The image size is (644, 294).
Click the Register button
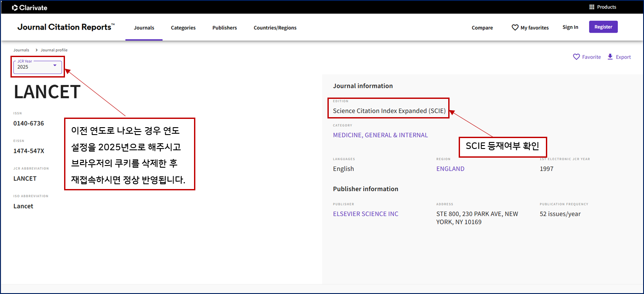[x=603, y=27]
